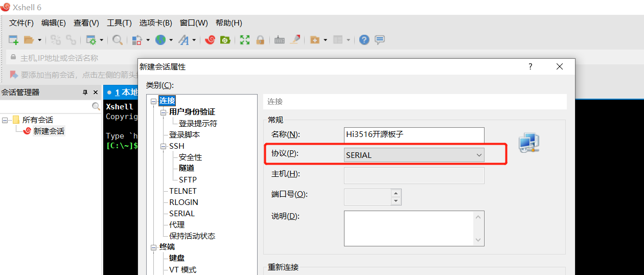The image size is (644, 275).
Task: Expand the properties icon dropdown arrow
Action: tap(101, 40)
